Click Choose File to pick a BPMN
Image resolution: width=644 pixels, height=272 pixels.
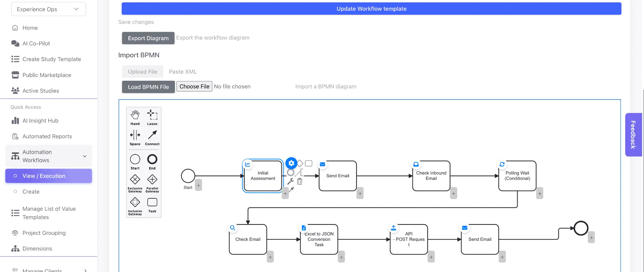coord(194,86)
